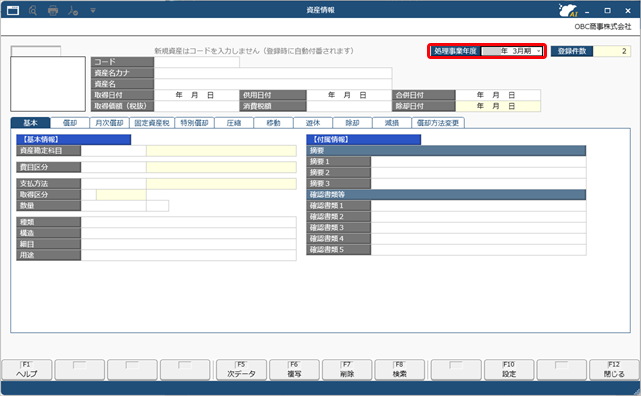The height and width of the screenshot is (396, 641).
Task: Open the 特別償却 tab
Action: (194, 123)
